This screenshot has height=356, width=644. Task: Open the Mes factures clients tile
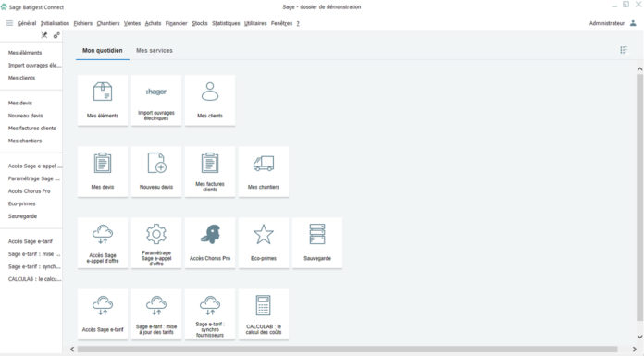coord(210,172)
